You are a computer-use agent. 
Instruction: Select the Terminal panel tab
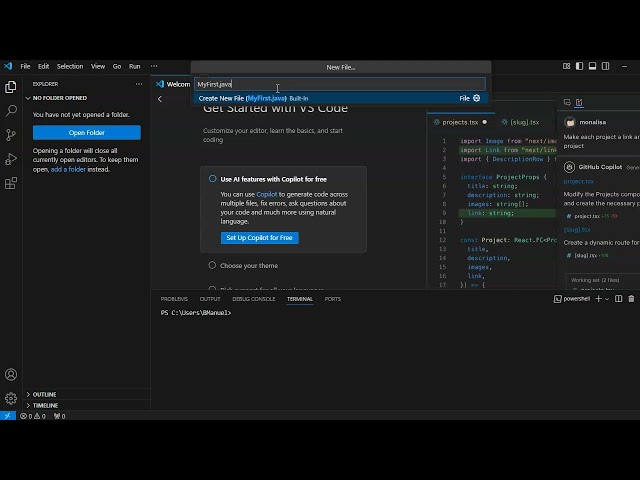click(x=300, y=299)
